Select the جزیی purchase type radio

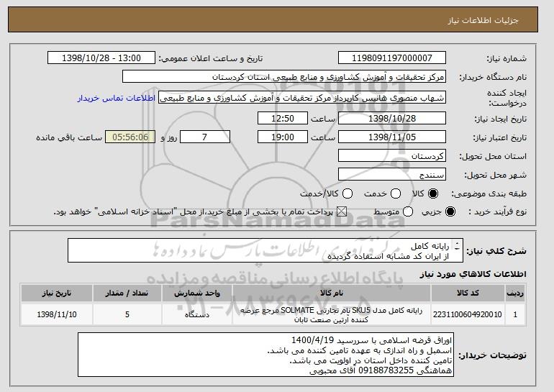[450, 212]
